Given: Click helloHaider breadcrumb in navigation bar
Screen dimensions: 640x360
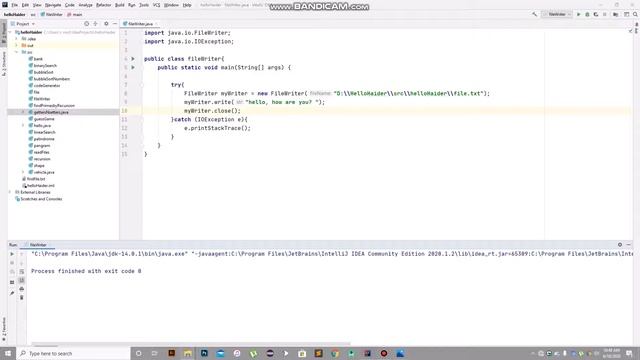Looking at the screenshot, I should click(x=15, y=14).
